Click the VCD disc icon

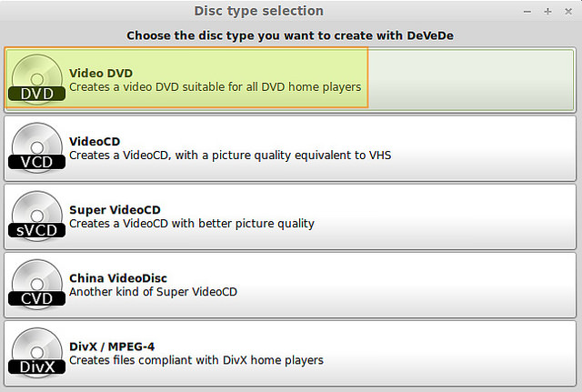point(36,146)
